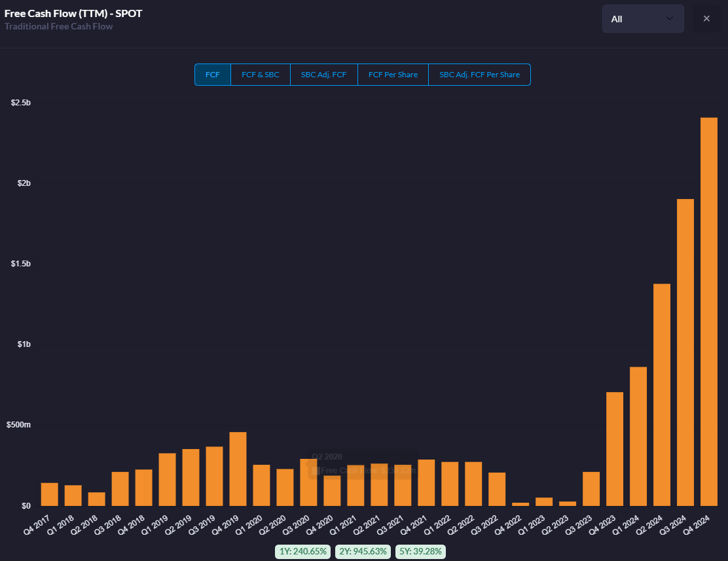
Task: Click the 1Y: 240.65% growth badge
Action: point(303,551)
